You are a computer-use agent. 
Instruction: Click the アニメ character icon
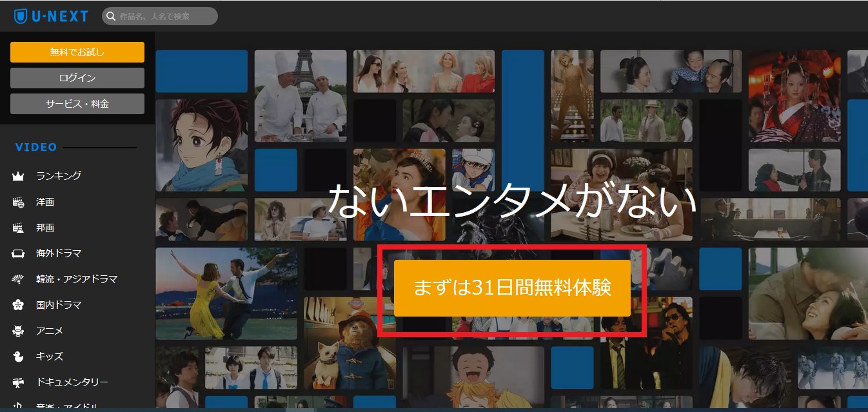click(x=18, y=331)
